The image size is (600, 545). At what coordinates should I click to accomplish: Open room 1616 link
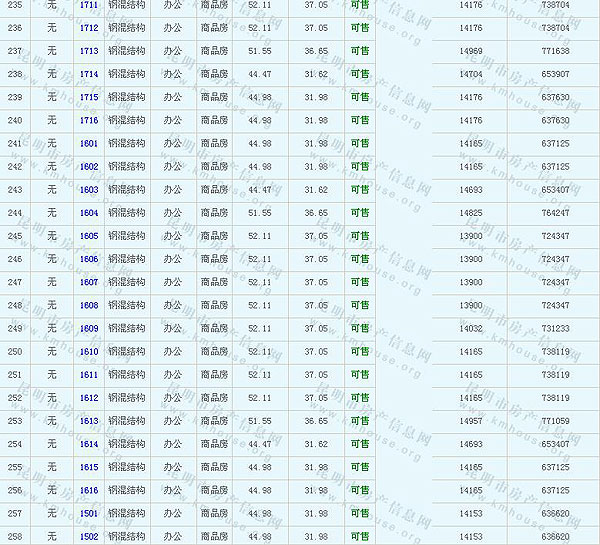[x=89, y=490]
